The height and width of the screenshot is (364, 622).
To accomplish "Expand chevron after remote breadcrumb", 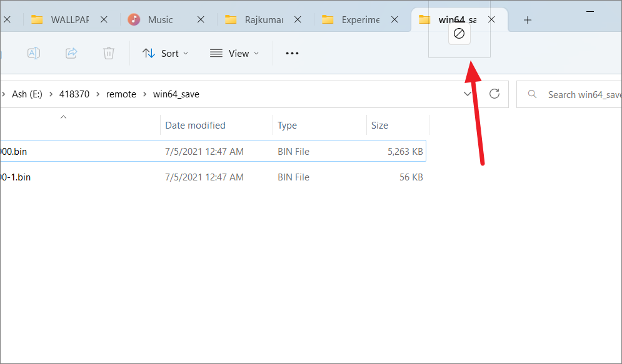I will pos(145,94).
